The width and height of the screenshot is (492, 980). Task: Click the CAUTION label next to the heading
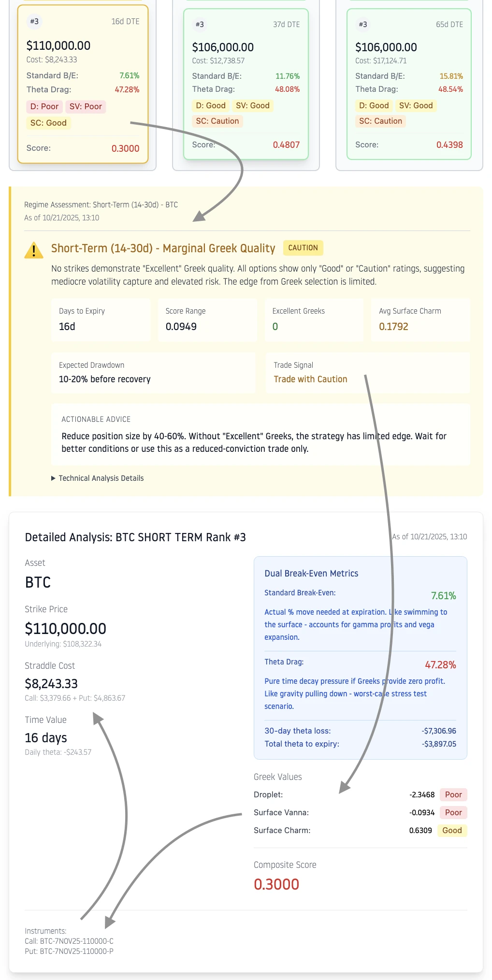(303, 247)
